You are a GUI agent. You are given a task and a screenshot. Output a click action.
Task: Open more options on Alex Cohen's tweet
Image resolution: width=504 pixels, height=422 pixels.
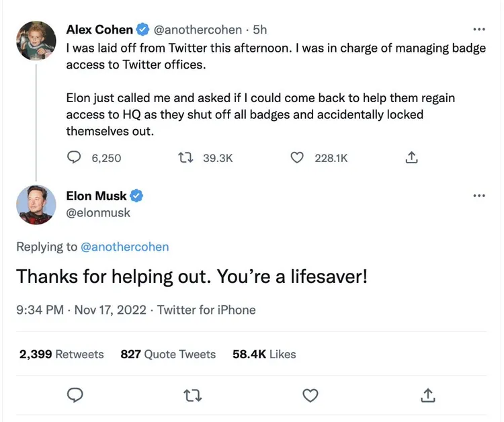pyautogui.click(x=478, y=30)
